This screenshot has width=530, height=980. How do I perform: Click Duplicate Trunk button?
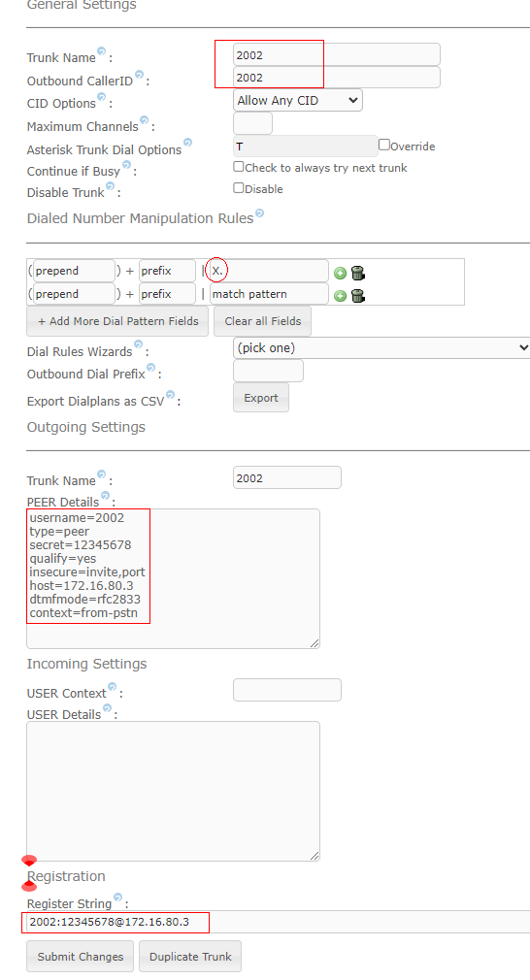tap(190, 957)
